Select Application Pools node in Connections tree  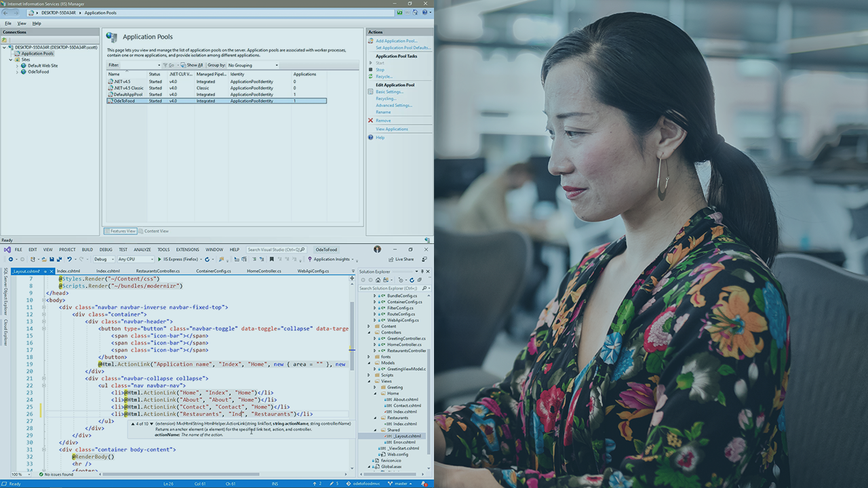tap(37, 54)
